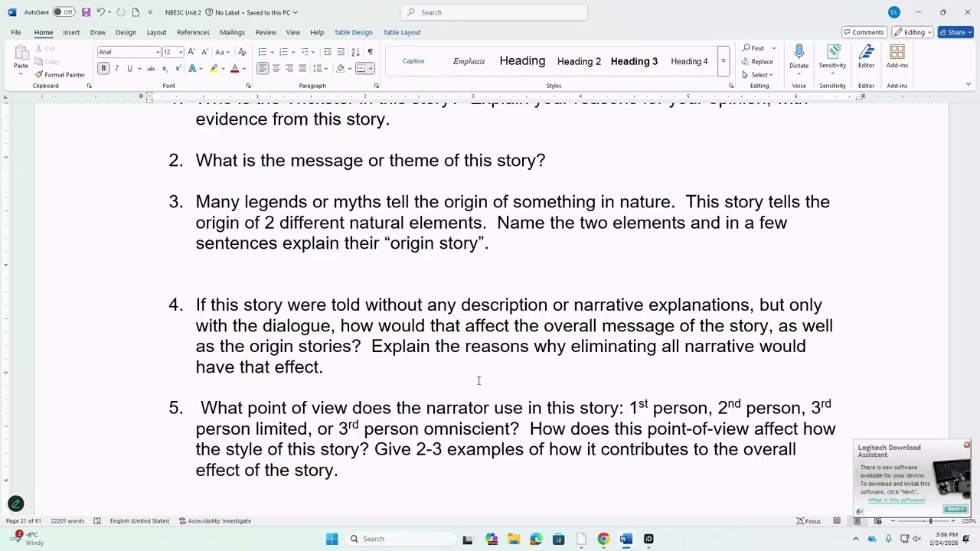980x551 pixels.
Task: Open the File menu
Action: [x=15, y=32]
